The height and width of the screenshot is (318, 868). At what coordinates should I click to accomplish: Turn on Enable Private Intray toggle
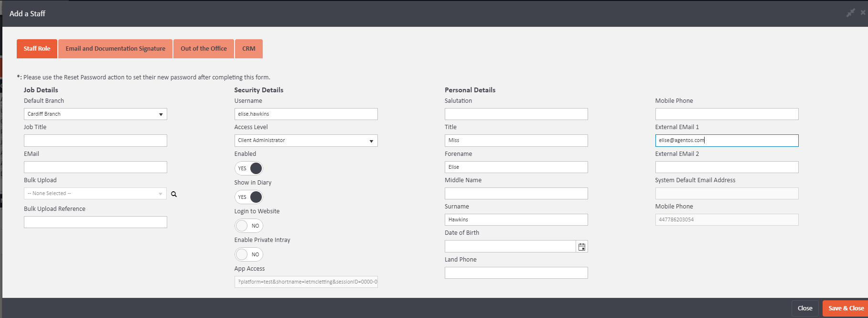coord(249,254)
